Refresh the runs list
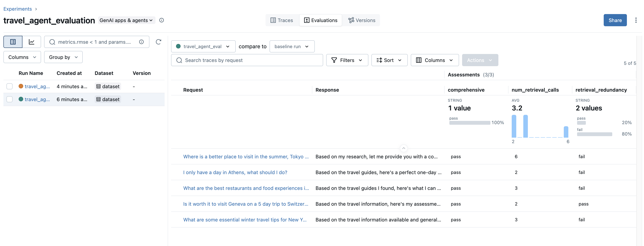This screenshot has width=644, height=246. 159,42
